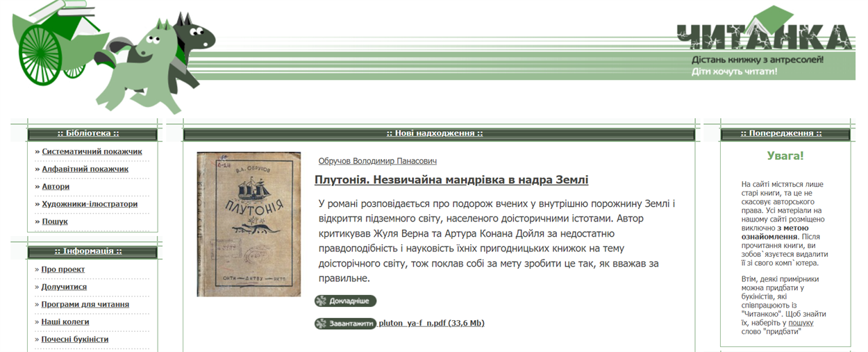Image resolution: width=868 pixels, height=352 pixels.
Task: Visit the Наші колеги page
Action: [x=65, y=321]
